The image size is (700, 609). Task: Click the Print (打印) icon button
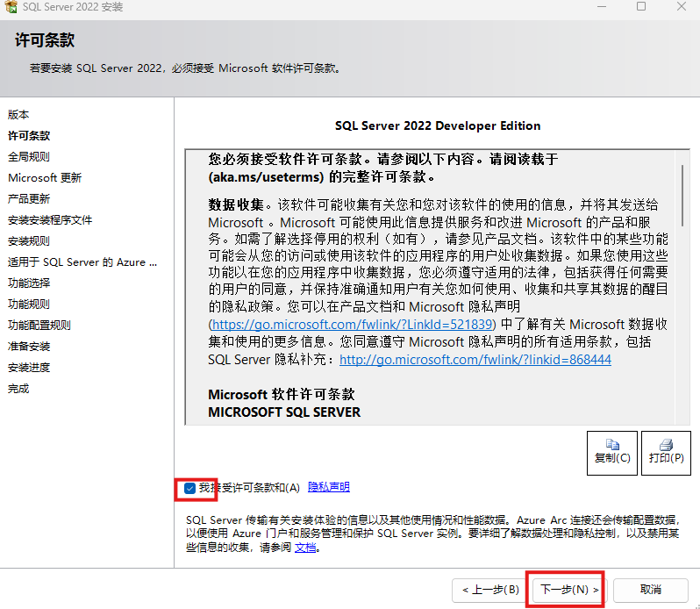(666, 452)
